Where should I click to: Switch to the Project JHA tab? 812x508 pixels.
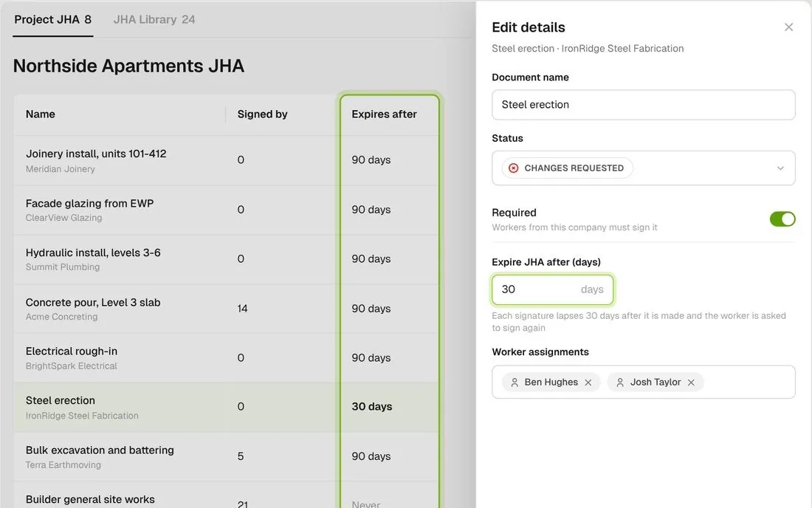[53, 20]
